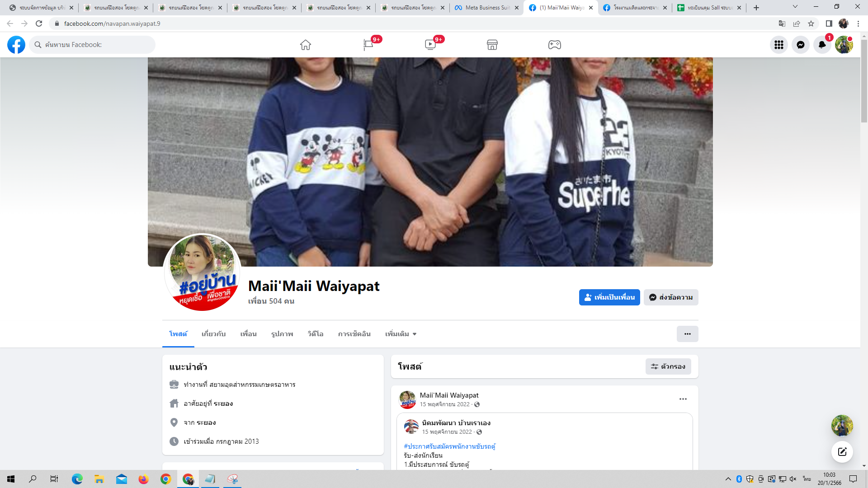The height and width of the screenshot is (488, 868).
Task: Click the Facebook search field
Action: 93,45
